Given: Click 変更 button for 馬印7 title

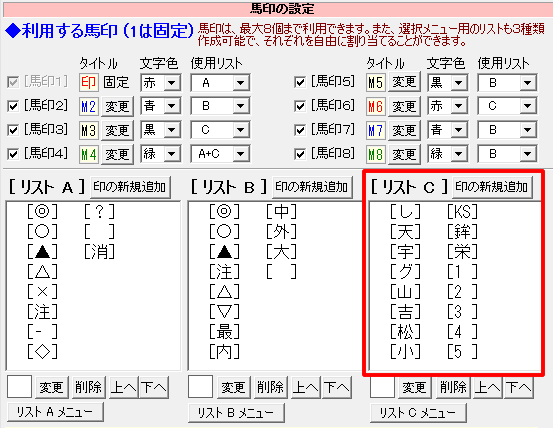Looking at the screenshot, I should click(404, 130).
